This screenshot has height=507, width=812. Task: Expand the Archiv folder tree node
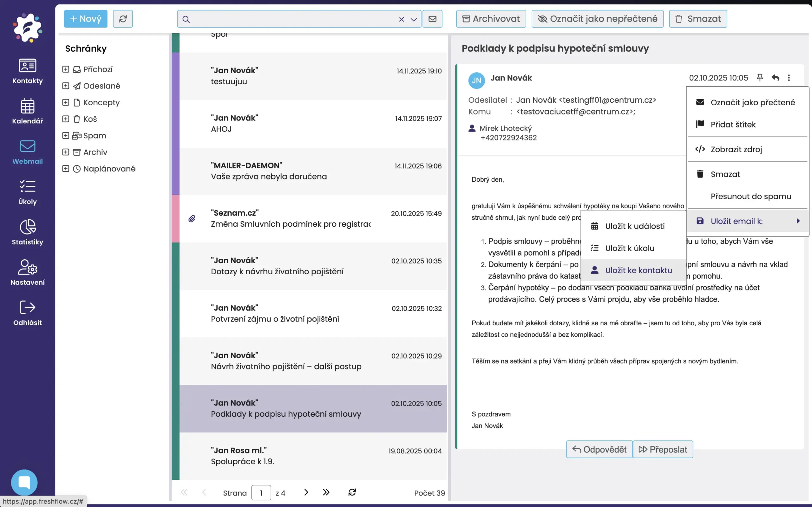tap(66, 152)
